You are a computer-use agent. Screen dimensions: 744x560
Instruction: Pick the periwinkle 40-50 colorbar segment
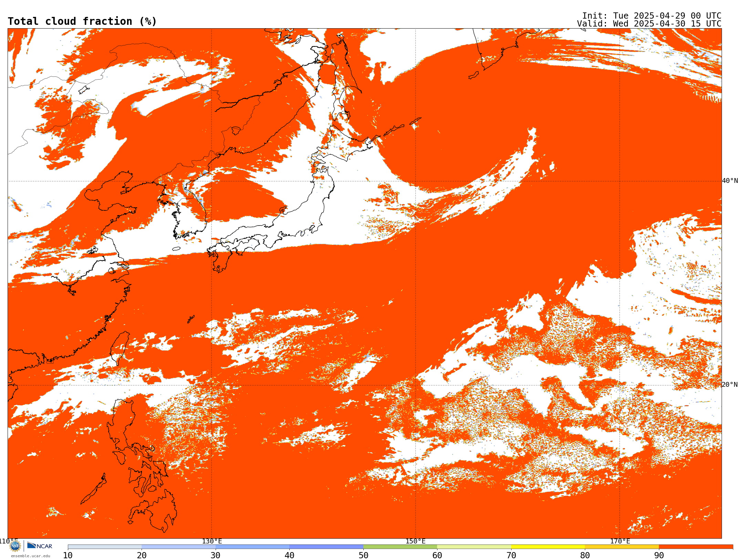(x=326, y=547)
